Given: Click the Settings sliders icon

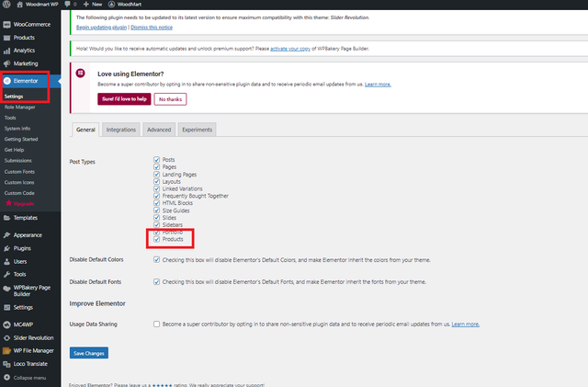Looking at the screenshot, I should coord(6,307).
